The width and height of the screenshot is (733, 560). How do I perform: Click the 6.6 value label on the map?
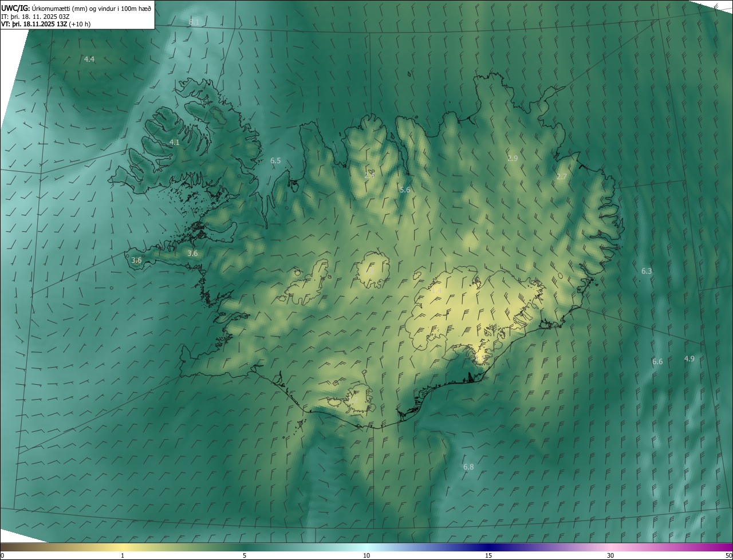click(x=657, y=361)
